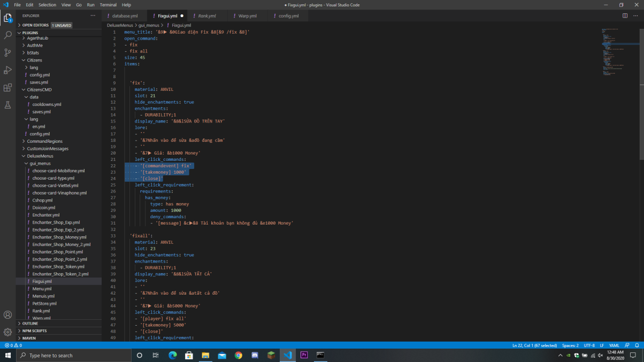Open Run and Debug view icon
Screen dimensions: 644x362
click(7, 70)
